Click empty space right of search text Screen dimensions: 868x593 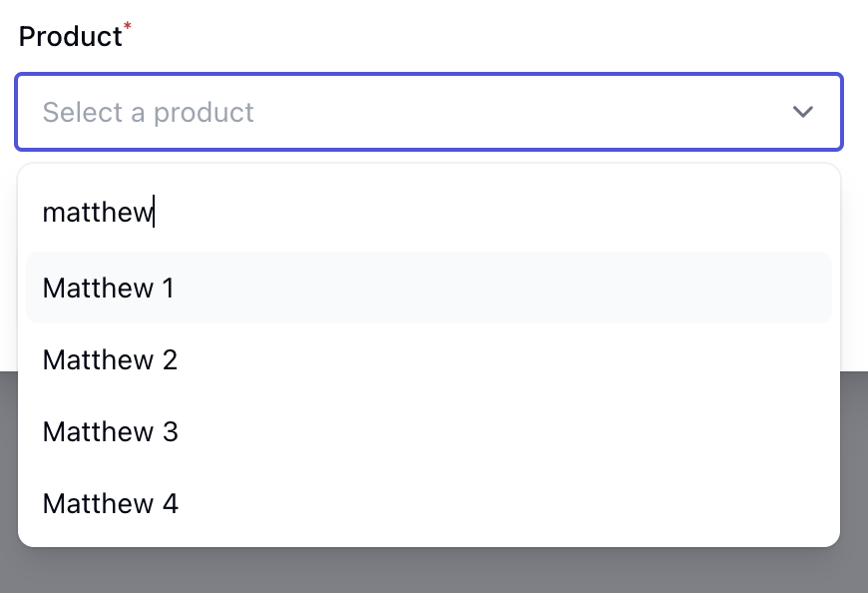pyautogui.click(x=499, y=212)
